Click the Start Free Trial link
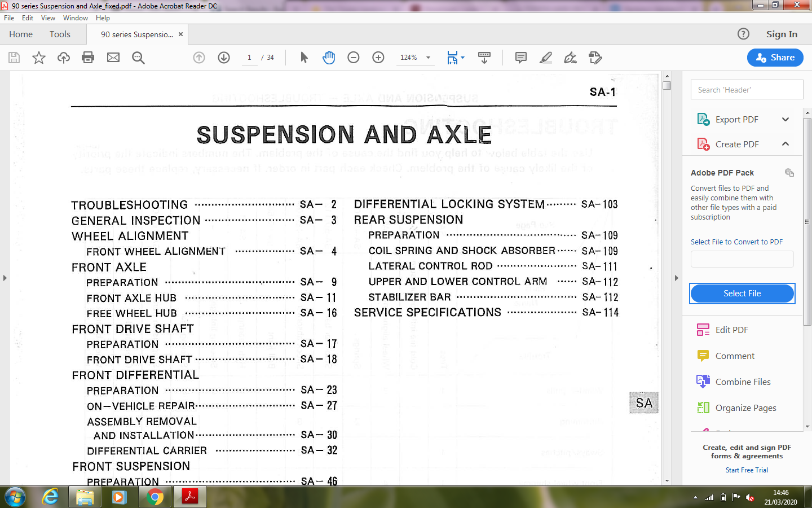The height and width of the screenshot is (508, 812). pyautogui.click(x=747, y=470)
